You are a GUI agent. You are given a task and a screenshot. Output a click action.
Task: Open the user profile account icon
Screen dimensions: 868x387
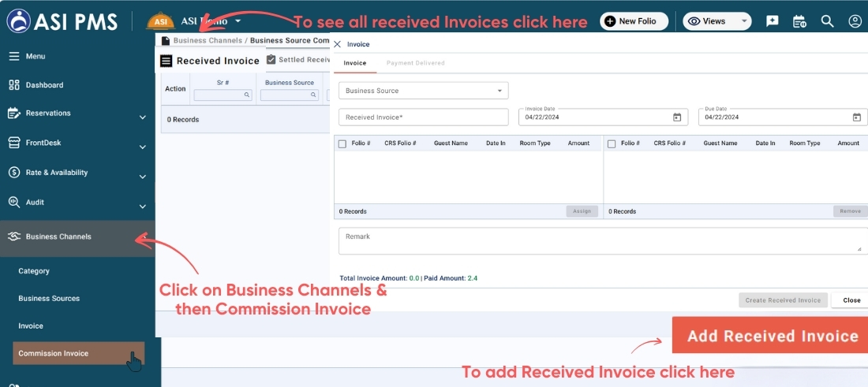point(855,21)
